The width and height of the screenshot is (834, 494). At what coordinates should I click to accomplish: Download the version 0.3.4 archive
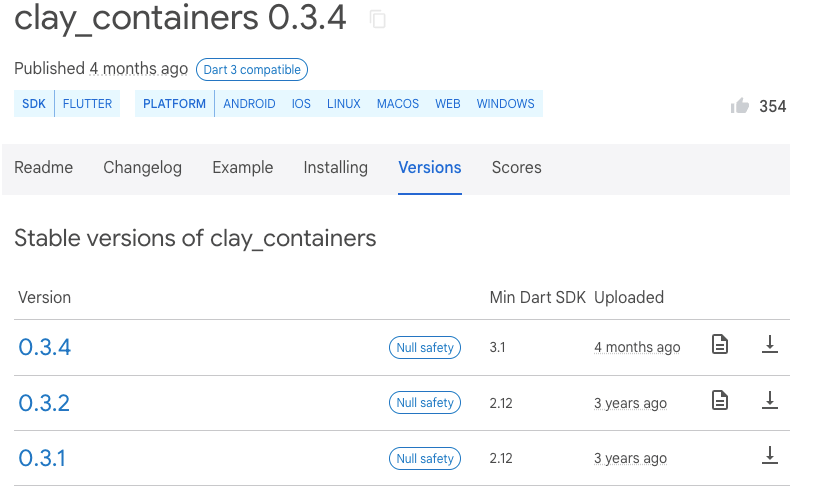[x=770, y=344]
